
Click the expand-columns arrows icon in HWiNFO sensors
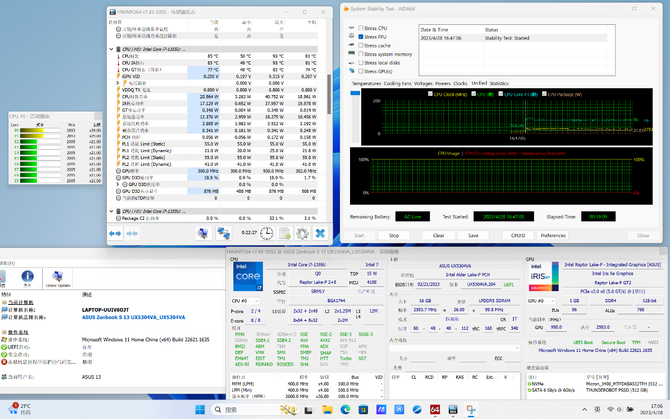coord(115,234)
